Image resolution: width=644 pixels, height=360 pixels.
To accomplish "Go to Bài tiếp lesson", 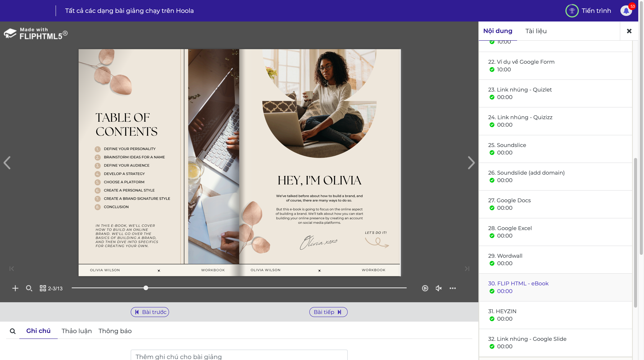I will [x=328, y=312].
